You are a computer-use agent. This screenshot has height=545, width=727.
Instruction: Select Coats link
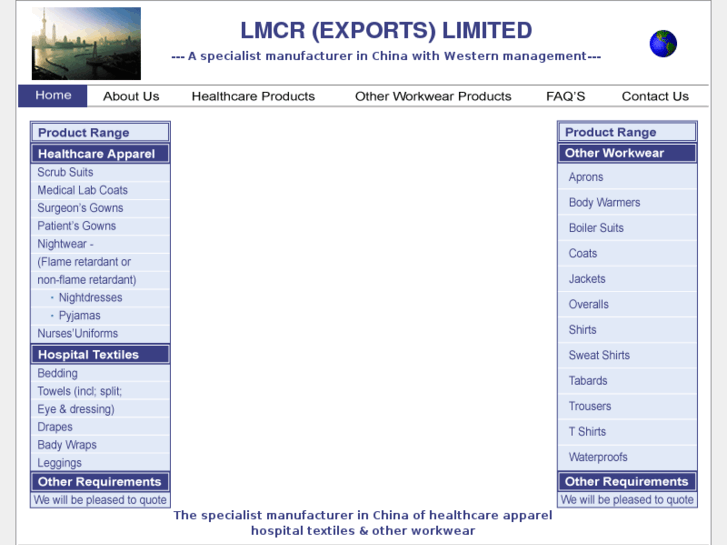[x=583, y=254]
